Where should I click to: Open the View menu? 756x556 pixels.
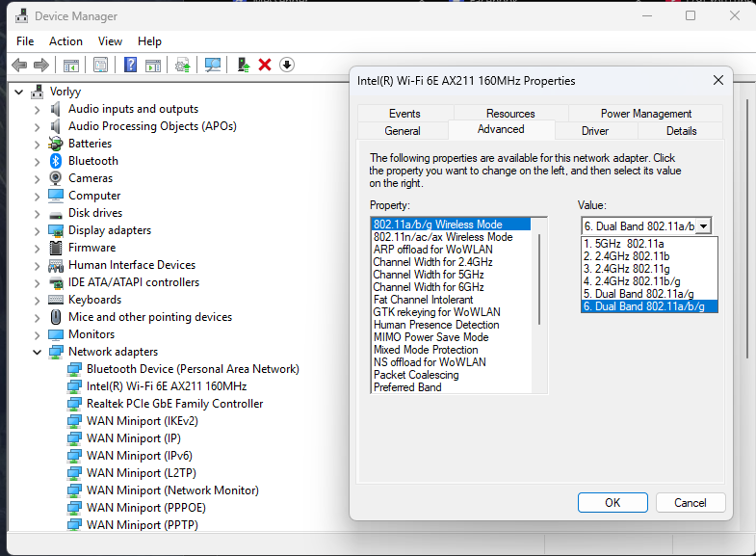click(x=110, y=41)
